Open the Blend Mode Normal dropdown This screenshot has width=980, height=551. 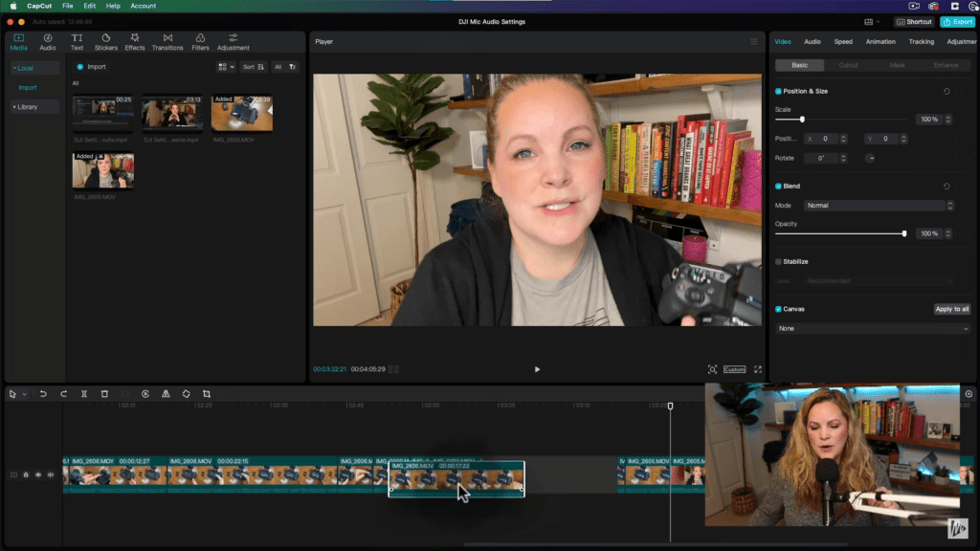(x=879, y=206)
